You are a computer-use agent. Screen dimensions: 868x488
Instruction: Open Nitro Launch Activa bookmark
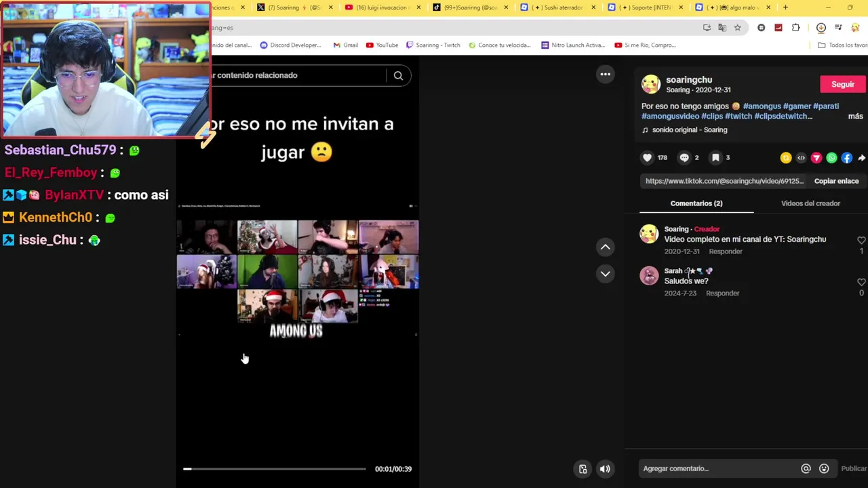click(x=573, y=45)
